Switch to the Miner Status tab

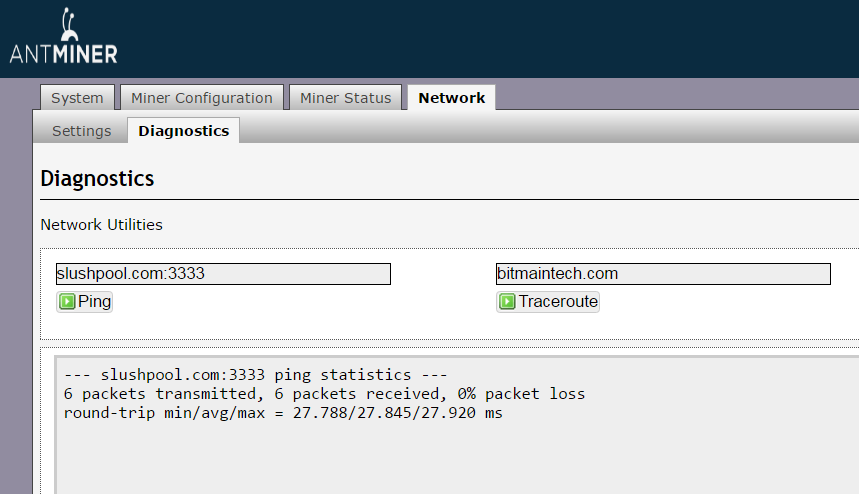[x=345, y=97]
